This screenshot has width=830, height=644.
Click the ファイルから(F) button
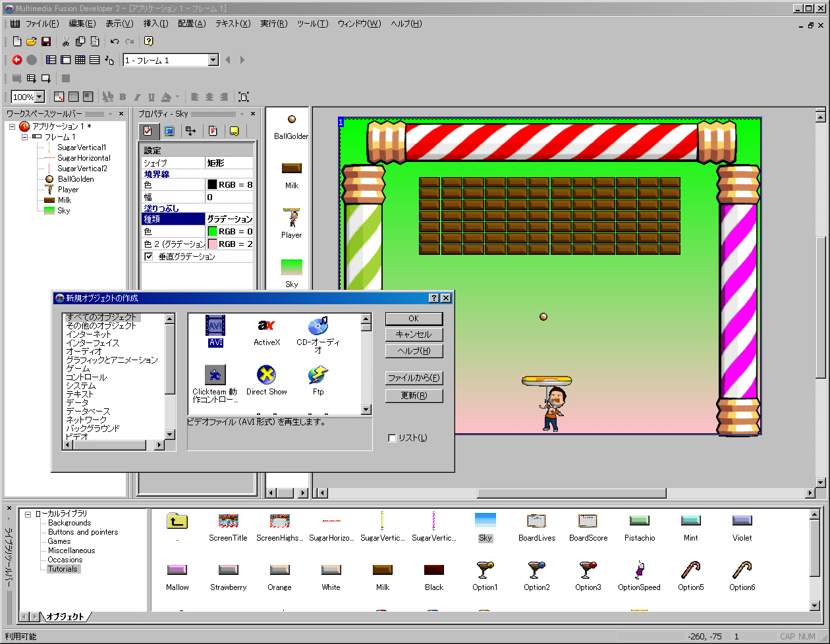[414, 378]
